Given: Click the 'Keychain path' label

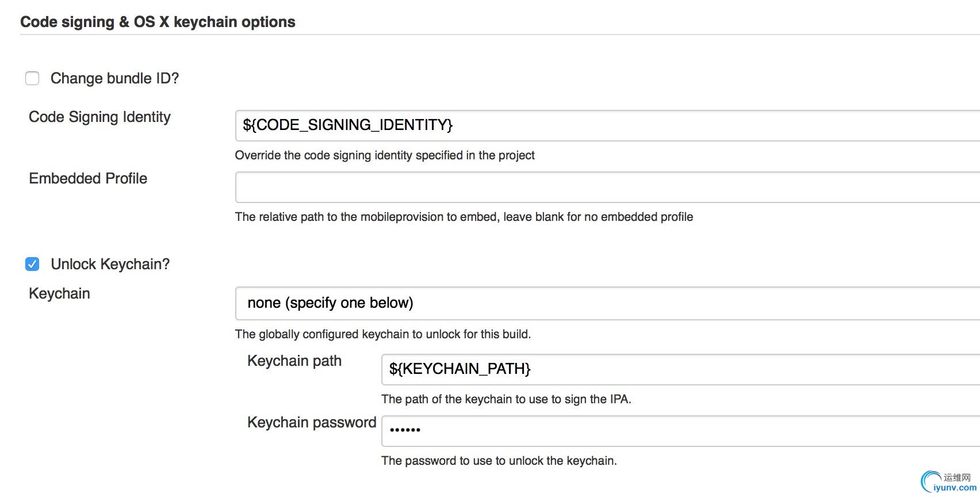Looking at the screenshot, I should point(294,361).
